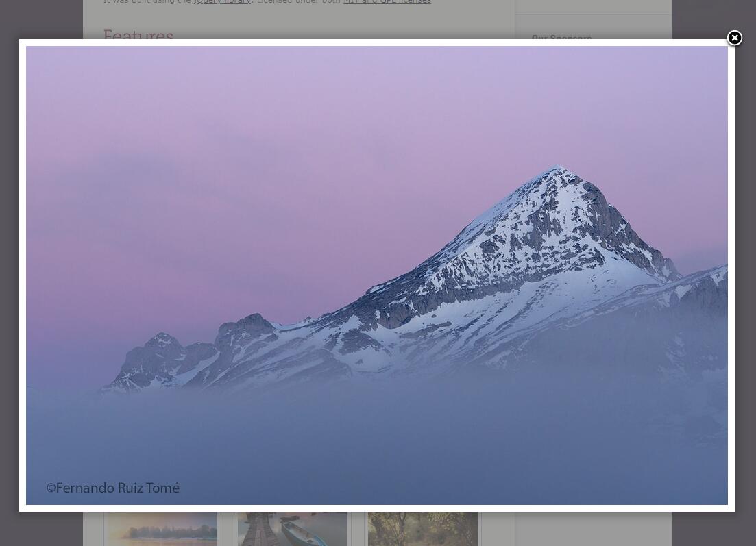Select the forest trees thumbnail

point(423,529)
